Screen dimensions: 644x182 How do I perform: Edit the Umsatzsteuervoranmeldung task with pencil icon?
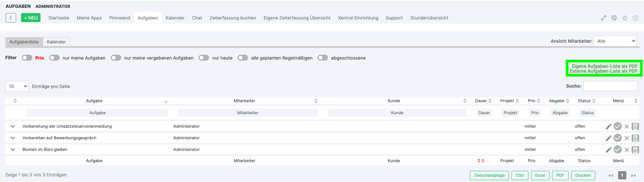click(x=609, y=127)
